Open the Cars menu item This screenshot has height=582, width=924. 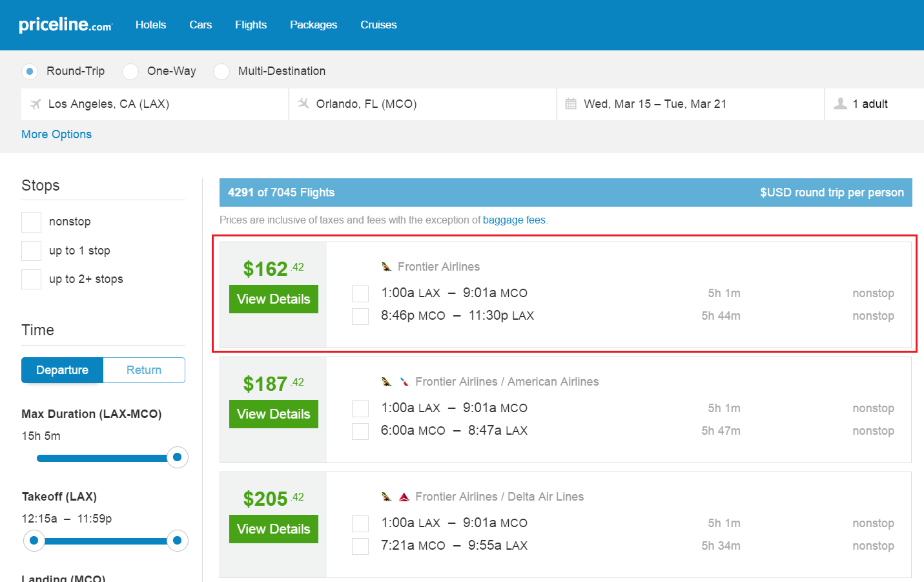point(201,25)
